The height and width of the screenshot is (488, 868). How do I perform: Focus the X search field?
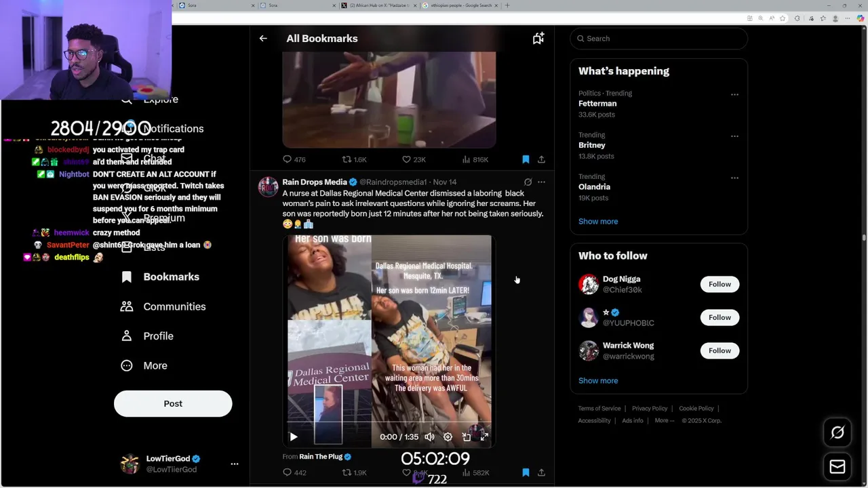pyautogui.click(x=658, y=39)
